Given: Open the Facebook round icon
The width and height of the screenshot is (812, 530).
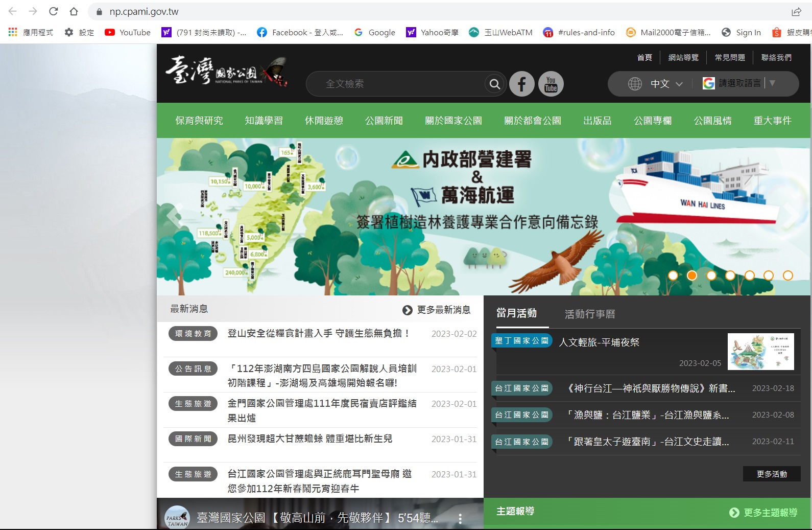Looking at the screenshot, I should coord(521,84).
